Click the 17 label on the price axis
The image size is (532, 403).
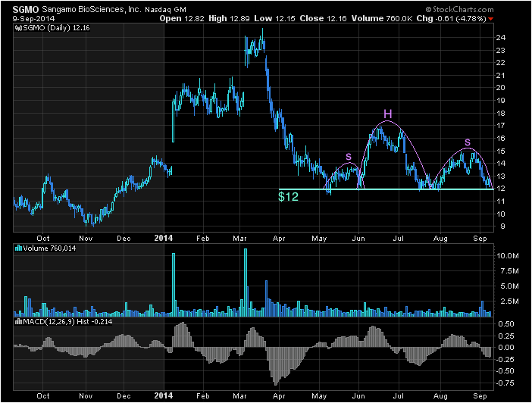pyautogui.click(x=500, y=126)
